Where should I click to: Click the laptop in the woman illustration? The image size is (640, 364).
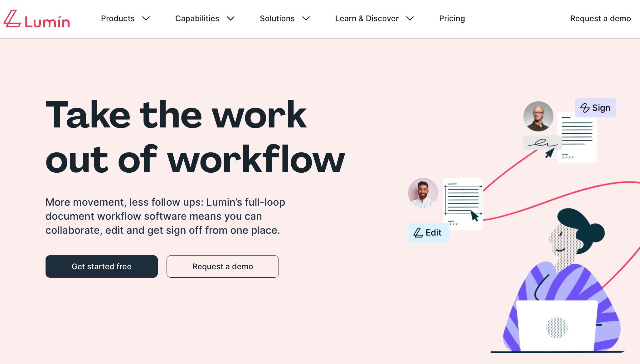557,326
